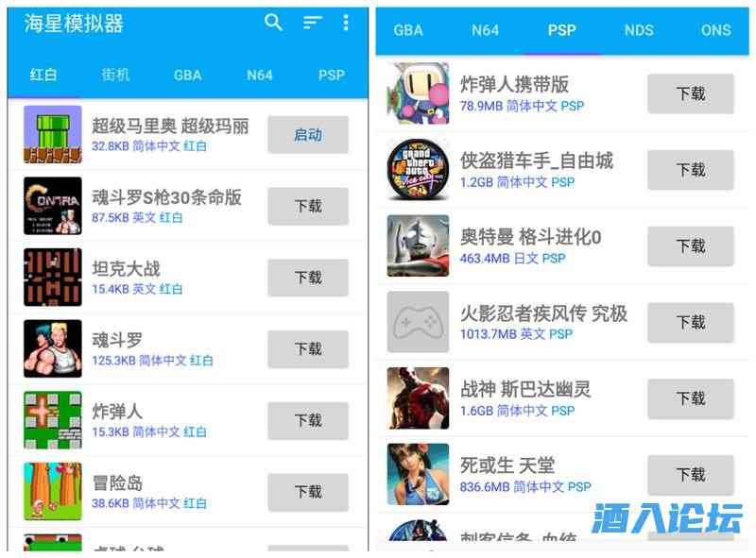
Task: Tap the Grand Theft Auto round icon
Action: pyautogui.click(x=418, y=170)
